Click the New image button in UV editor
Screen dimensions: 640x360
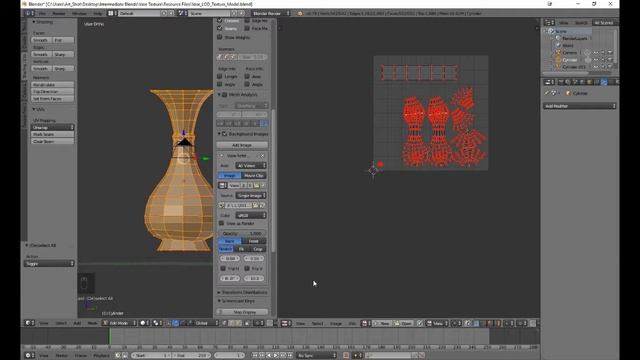382,323
